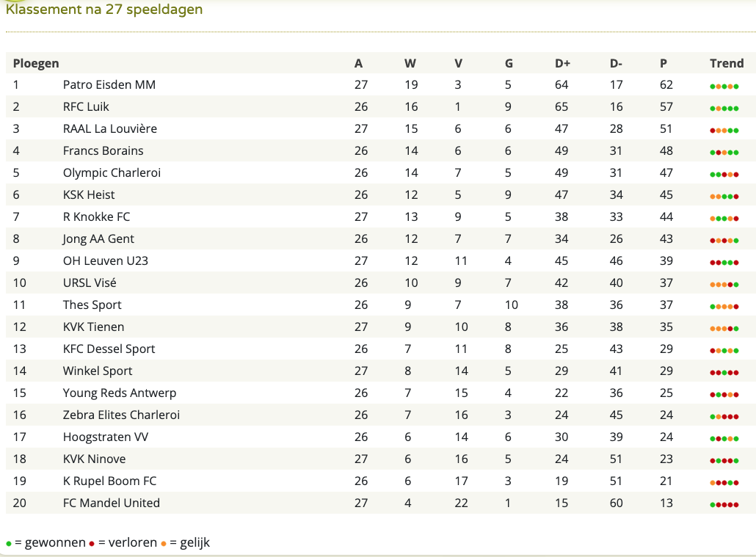Image resolution: width=756 pixels, height=557 pixels.
Task: Click the red verloren legend dot
Action: 92,544
